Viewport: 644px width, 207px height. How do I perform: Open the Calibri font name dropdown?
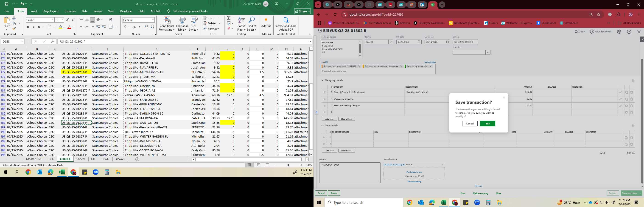pyautogui.click(x=52, y=20)
